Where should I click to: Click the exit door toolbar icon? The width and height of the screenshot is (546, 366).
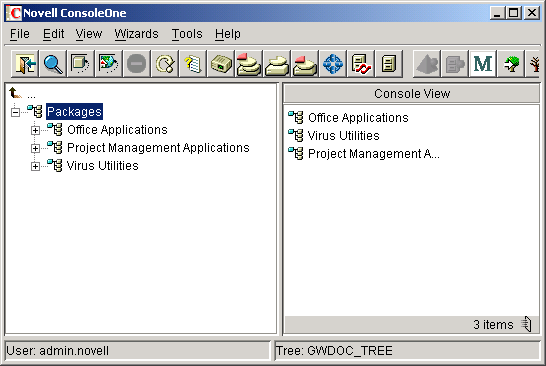point(25,64)
